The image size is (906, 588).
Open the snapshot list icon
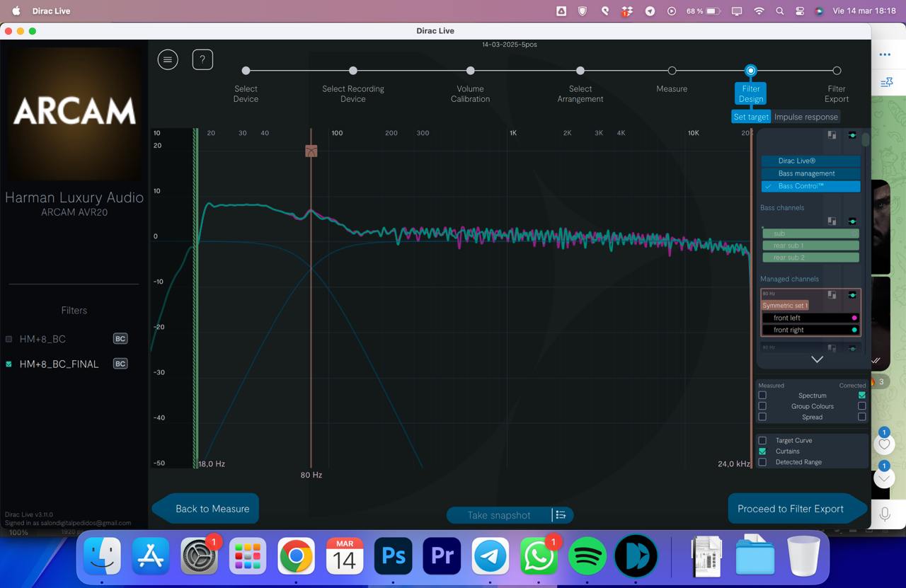561,515
